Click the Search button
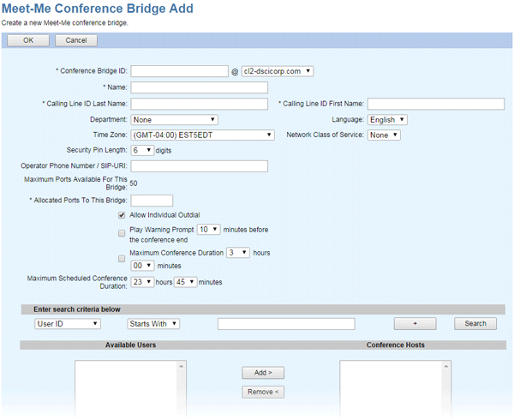The image size is (514, 420). 475,324
